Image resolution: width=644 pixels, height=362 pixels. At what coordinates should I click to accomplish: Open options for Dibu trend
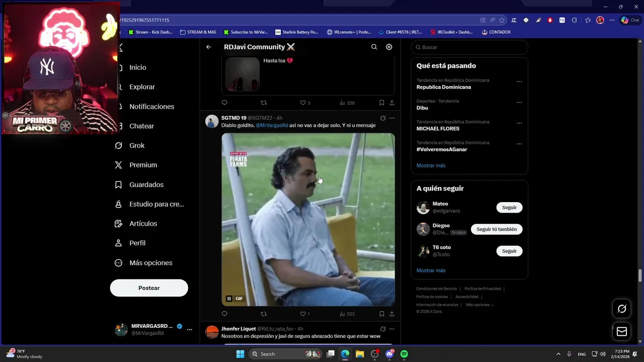[519, 102]
